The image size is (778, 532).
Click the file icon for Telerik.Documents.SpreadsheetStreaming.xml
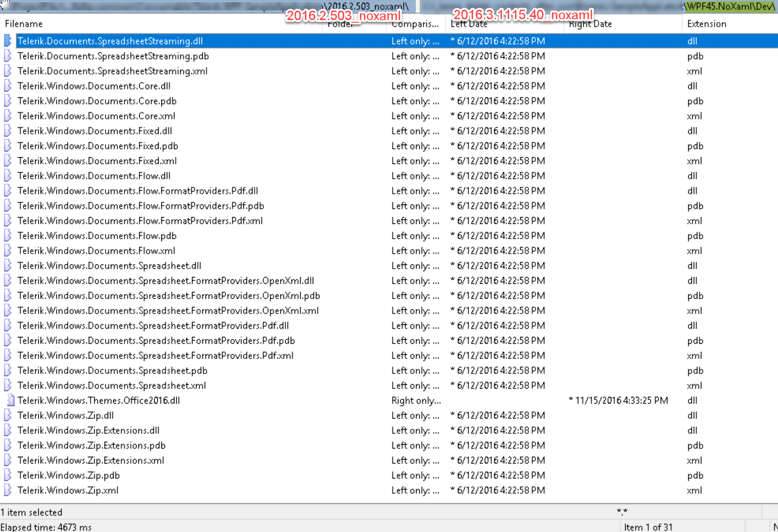(x=8, y=71)
